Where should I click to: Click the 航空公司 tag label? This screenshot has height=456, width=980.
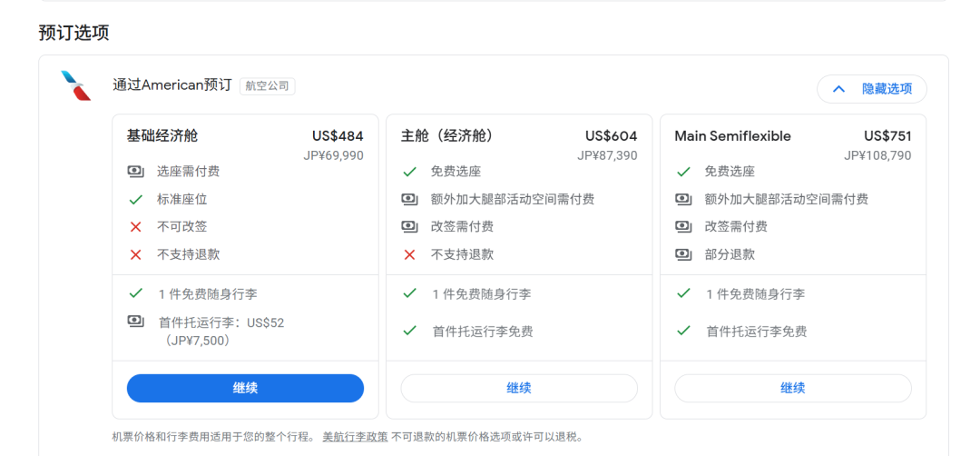click(267, 86)
